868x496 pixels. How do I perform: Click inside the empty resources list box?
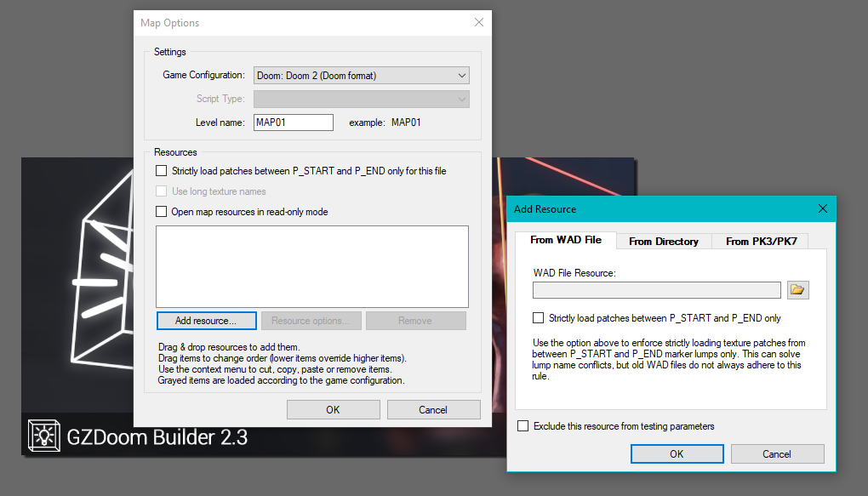pyautogui.click(x=312, y=265)
